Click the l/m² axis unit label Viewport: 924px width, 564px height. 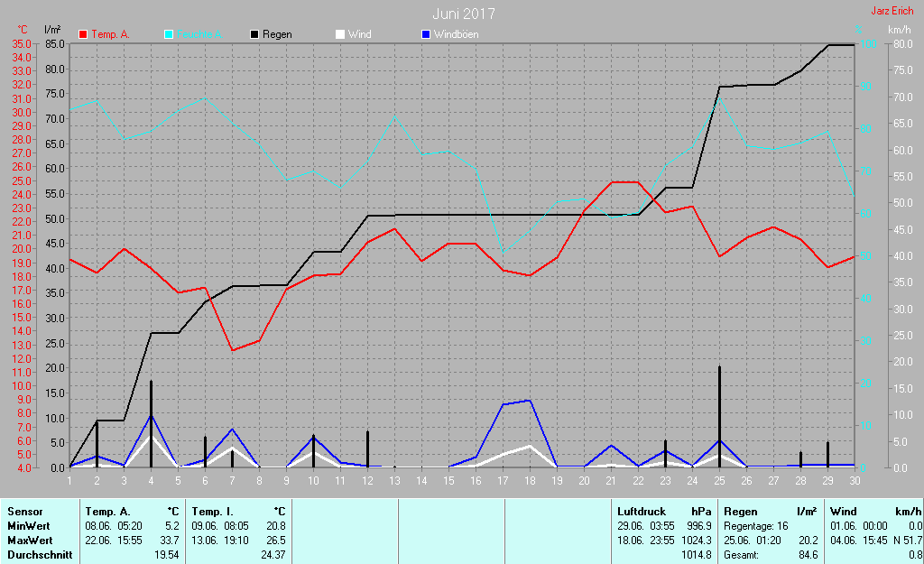click(x=52, y=30)
